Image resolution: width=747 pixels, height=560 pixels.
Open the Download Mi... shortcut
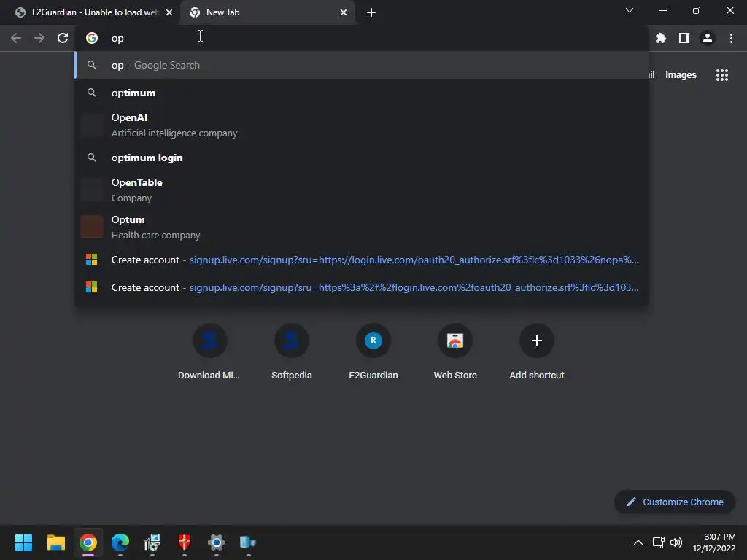click(209, 352)
